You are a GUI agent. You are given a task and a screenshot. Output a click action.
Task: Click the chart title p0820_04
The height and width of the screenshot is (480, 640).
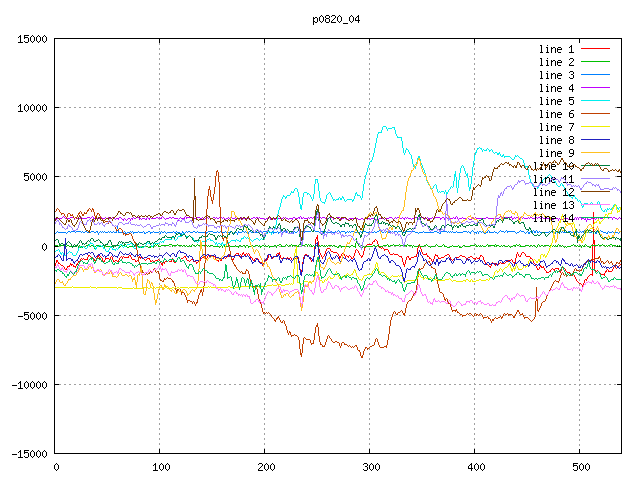(336, 19)
